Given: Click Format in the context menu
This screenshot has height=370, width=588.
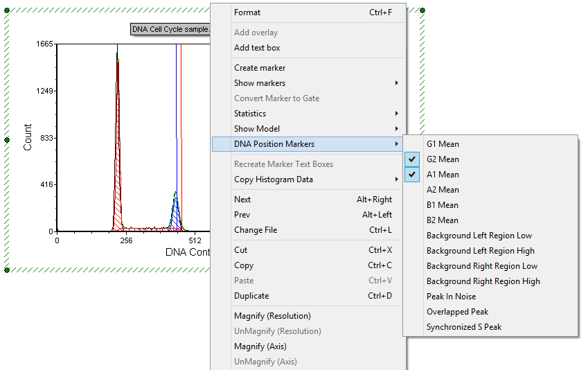Looking at the screenshot, I should point(247,12).
